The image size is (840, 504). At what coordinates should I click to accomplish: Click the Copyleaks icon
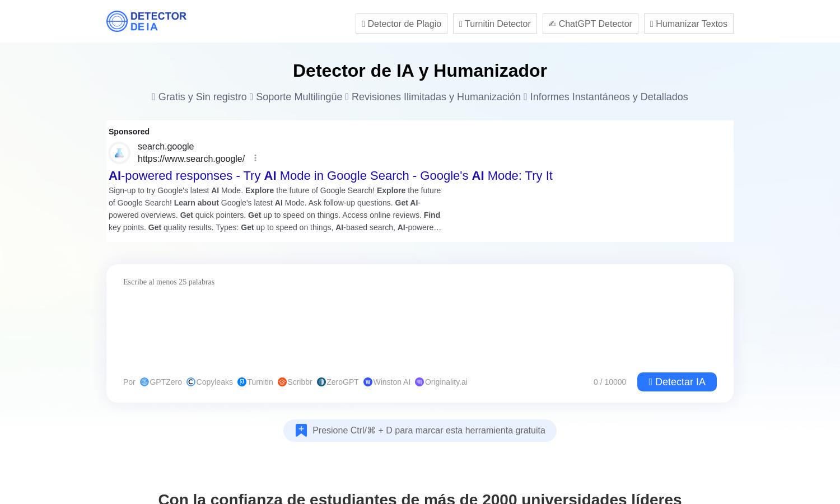[191, 382]
